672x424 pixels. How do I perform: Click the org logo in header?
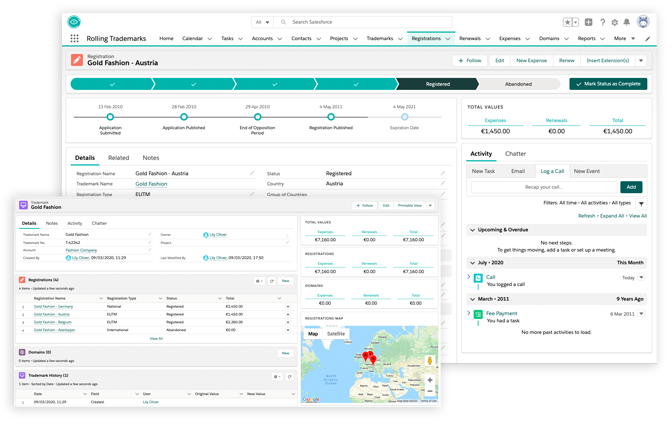[x=74, y=21]
